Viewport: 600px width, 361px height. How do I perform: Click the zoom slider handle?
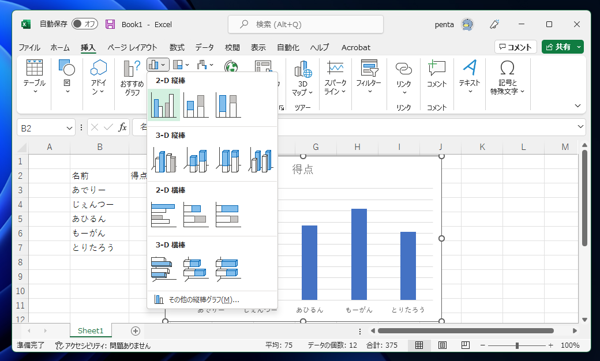tap(517, 345)
